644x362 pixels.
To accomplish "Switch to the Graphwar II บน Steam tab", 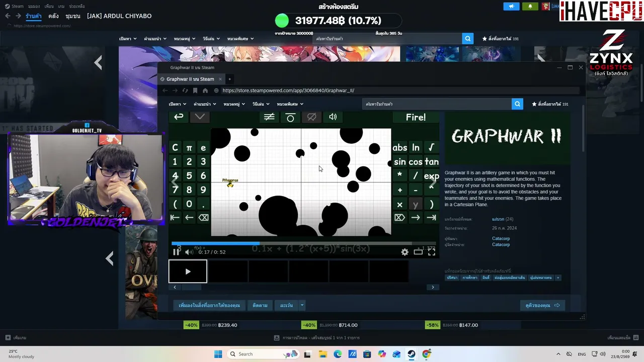I will pos(190,79).
